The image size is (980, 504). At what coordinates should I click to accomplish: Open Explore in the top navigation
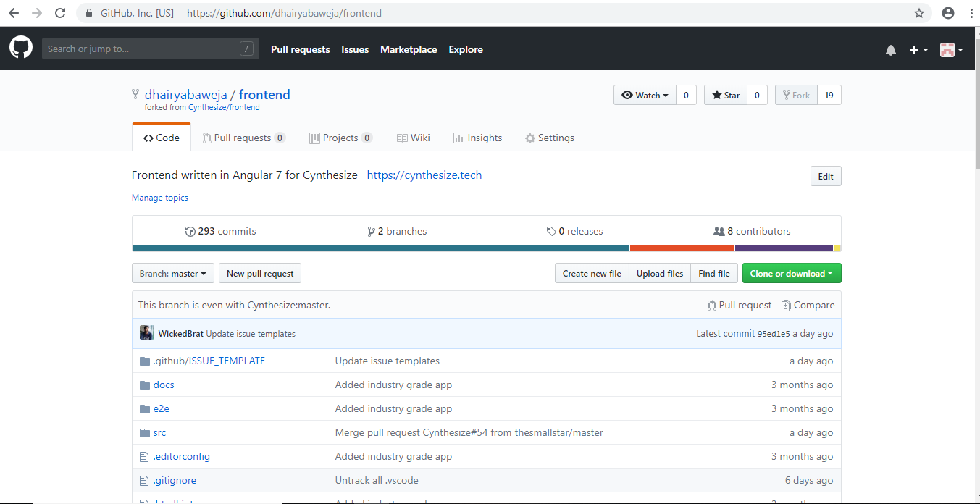[466, 49]
